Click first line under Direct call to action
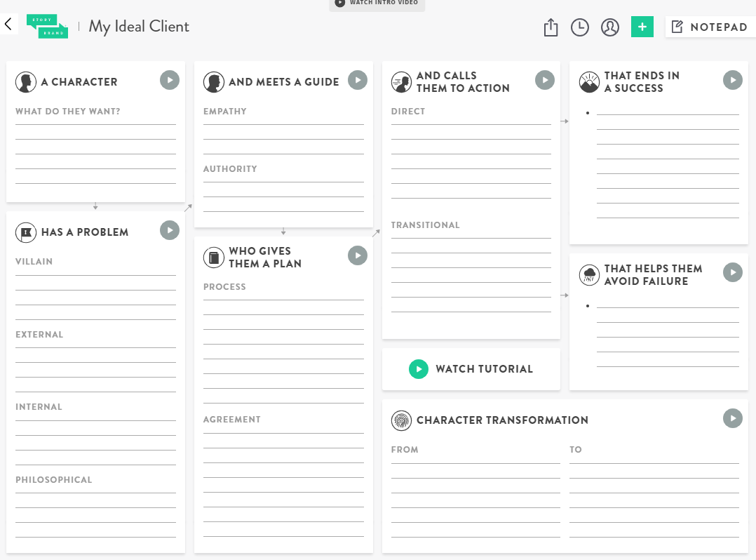 point(471,119)
